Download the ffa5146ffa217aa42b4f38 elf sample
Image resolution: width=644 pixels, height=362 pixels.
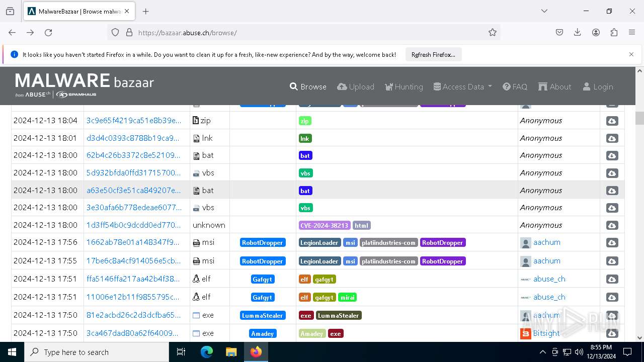pyautogui.click(x=612, y=279)
